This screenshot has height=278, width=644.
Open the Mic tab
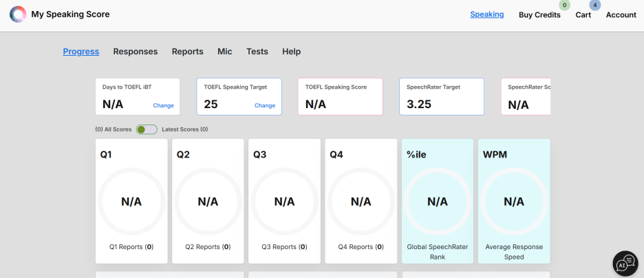[225, 52]
